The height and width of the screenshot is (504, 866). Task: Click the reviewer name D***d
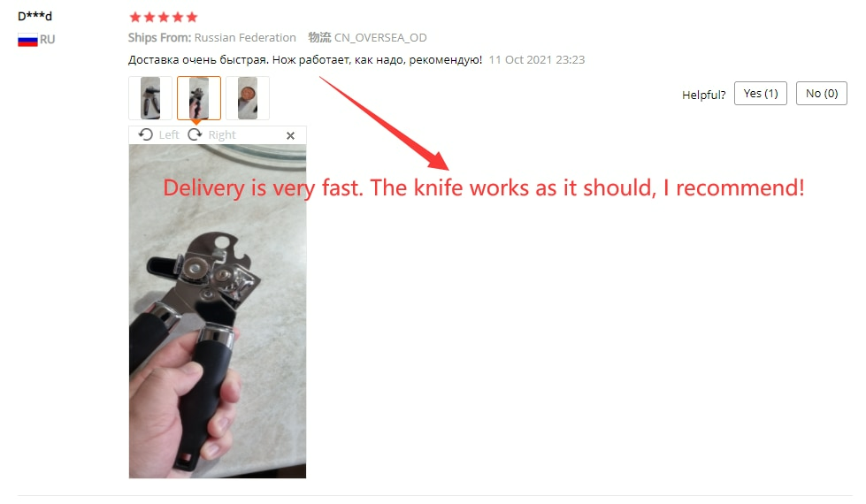click(x=34, y=16)
